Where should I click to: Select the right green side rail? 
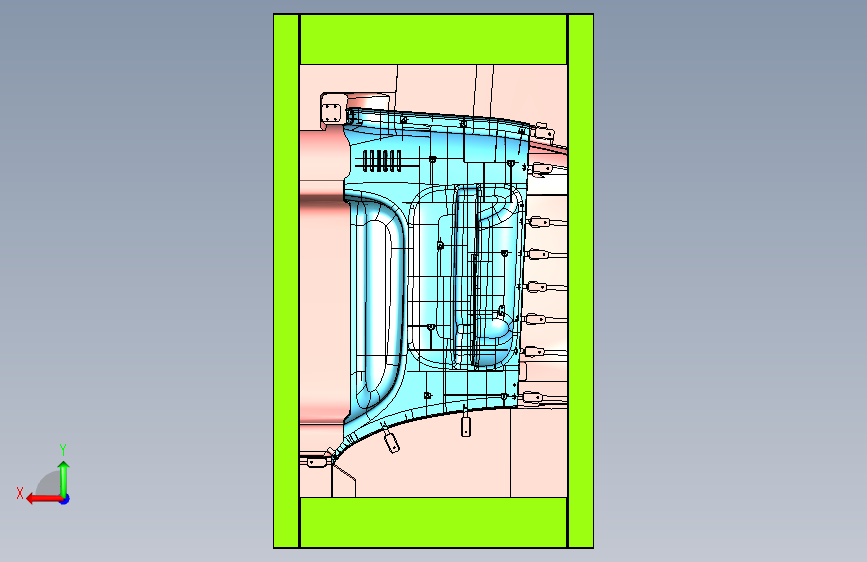(581, 281)
